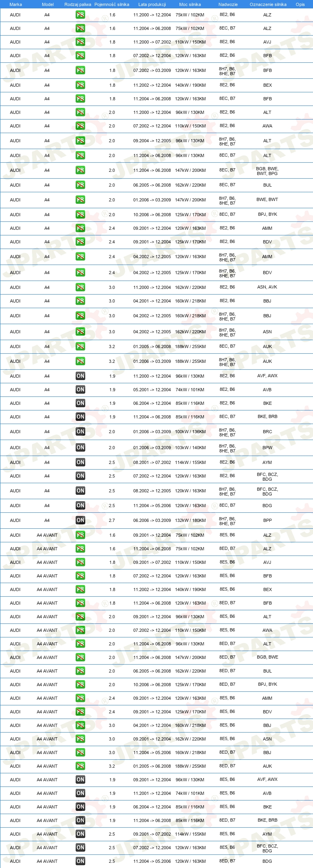
Task: Select the PB icon in the A4 AVANT 3.2 AUK row
Action: [x=80, y=766]
